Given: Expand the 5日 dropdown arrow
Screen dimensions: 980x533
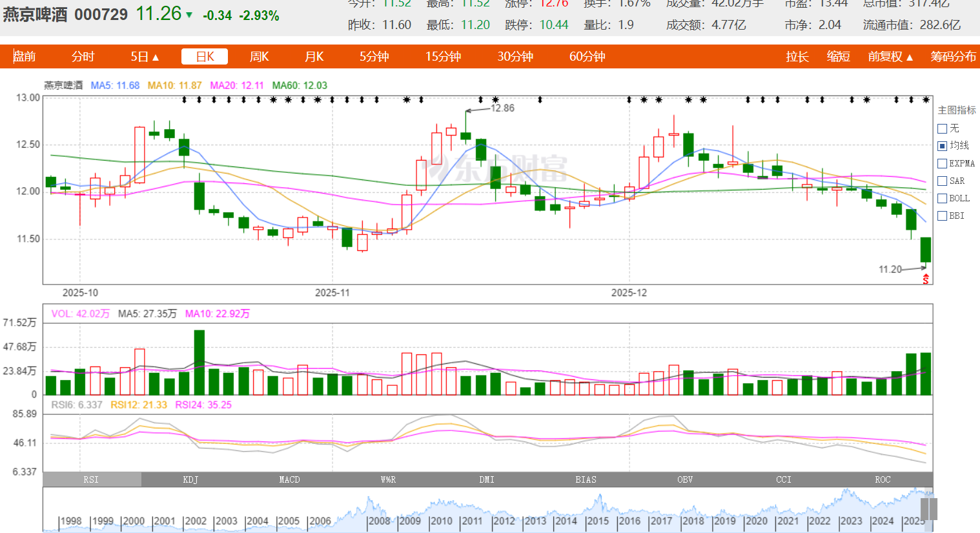Looking at the screenshot, I should pos(156,57).
